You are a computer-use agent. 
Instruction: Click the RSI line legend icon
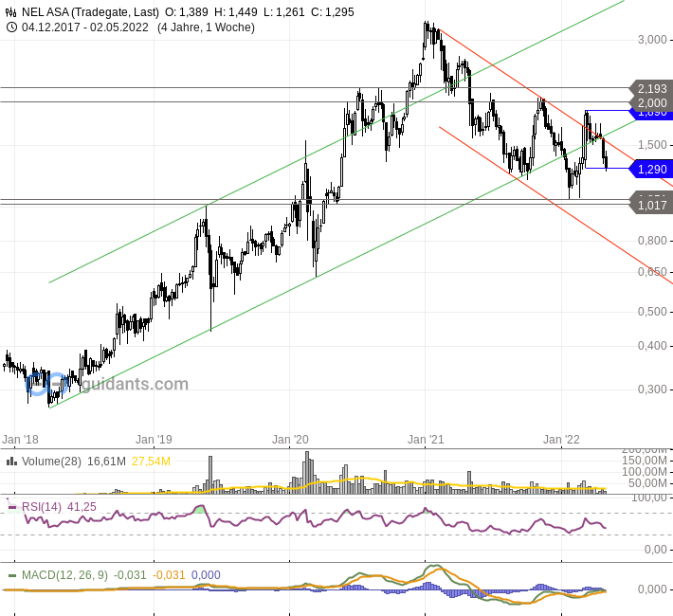(12, 507)
